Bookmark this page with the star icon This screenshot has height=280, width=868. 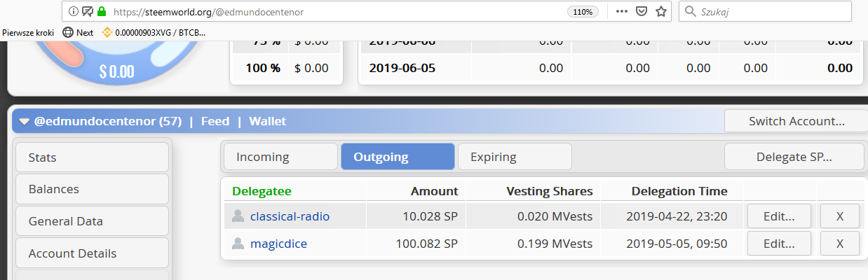(x=660, y=12)
